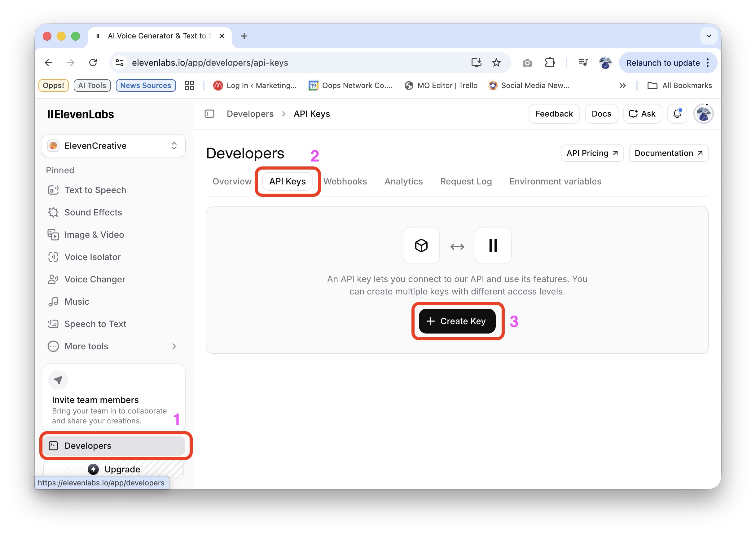Switch to Environment variables tab
Screen dimensions: 756x535
(x=555, y=182)
